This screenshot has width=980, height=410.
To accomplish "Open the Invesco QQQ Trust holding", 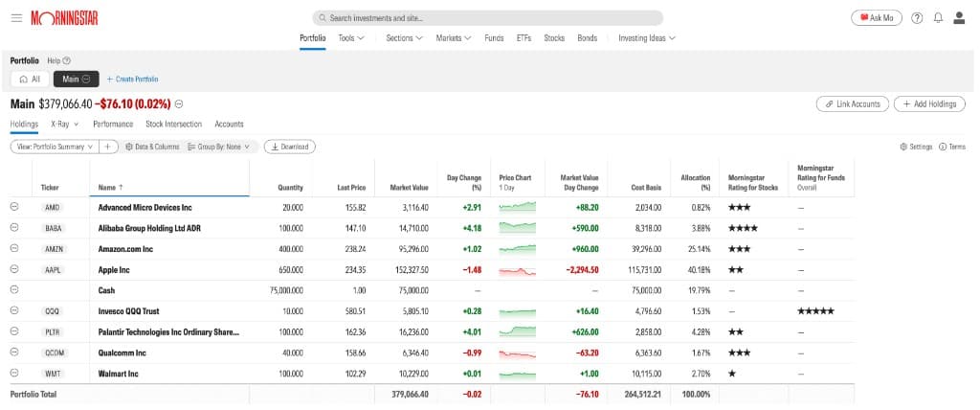I will (x=129, y=311).
